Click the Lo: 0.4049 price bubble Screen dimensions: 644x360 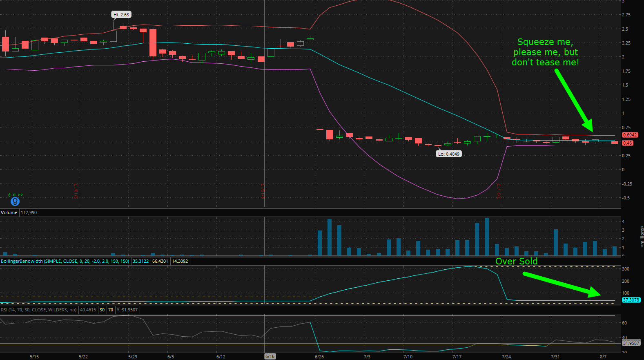click(x=449, y=154)
